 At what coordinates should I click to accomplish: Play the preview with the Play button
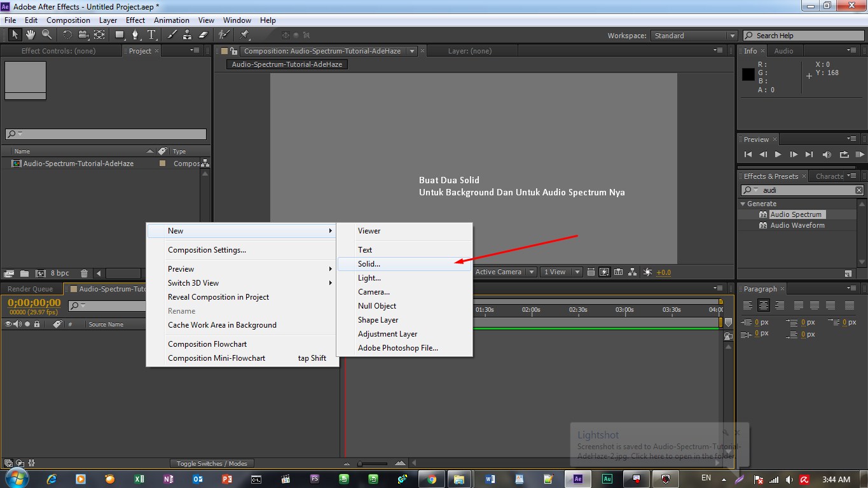(778, 154)
